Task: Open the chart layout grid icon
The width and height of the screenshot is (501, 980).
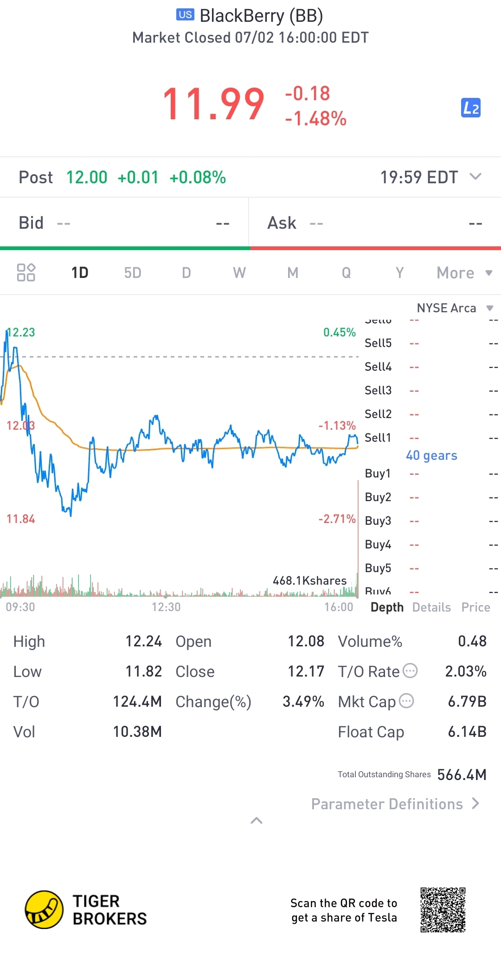Action: [x=26, y=272]
